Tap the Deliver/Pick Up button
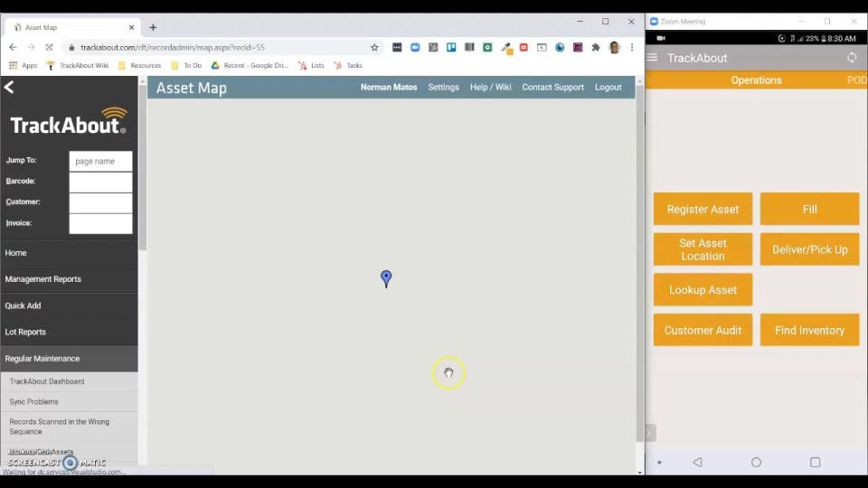This screenshot has height=488, width=868. click(x=810, y=249)
